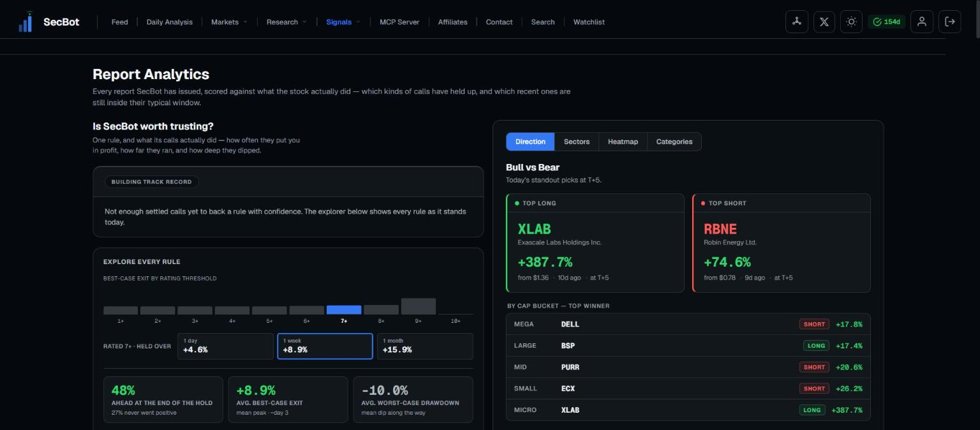This screenshot has height=430, width=980.
Task: Select the 6+ rating threshold bar
Action: click(x=307, y=310)
